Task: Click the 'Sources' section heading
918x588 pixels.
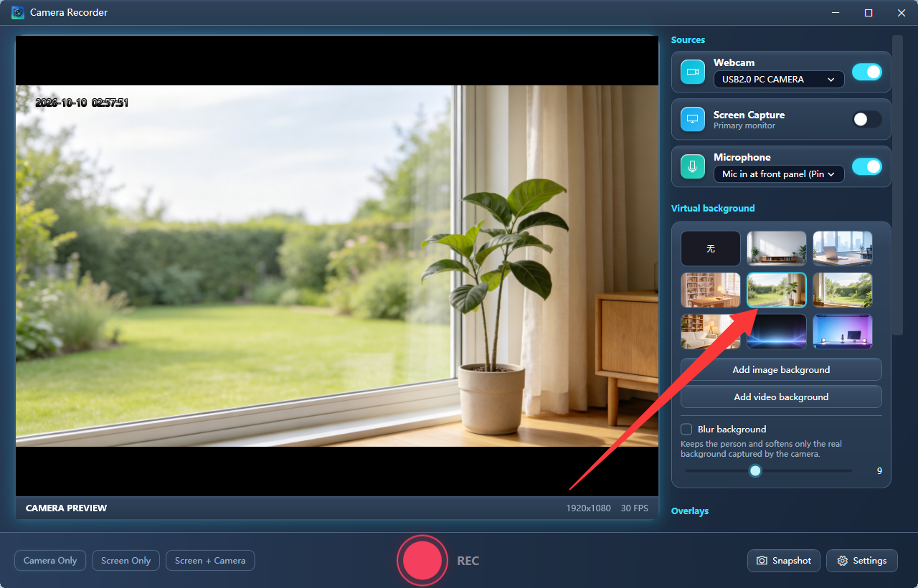Action: 688,40
